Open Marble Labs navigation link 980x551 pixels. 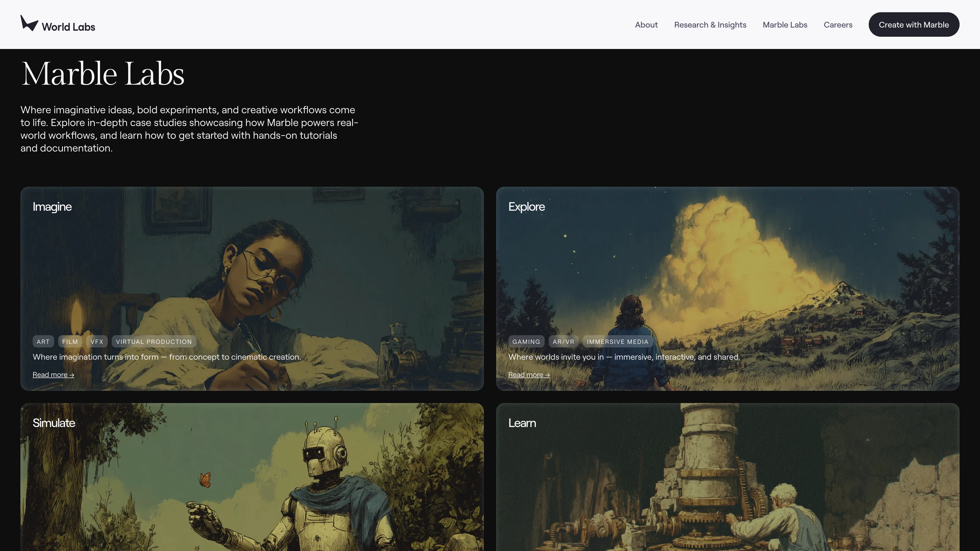[x=785, y=25]
